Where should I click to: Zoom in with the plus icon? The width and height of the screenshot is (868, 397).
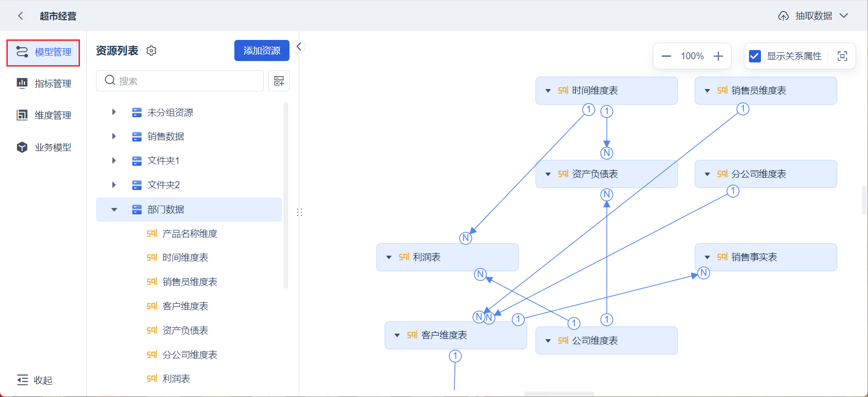[x=718, y=56]
